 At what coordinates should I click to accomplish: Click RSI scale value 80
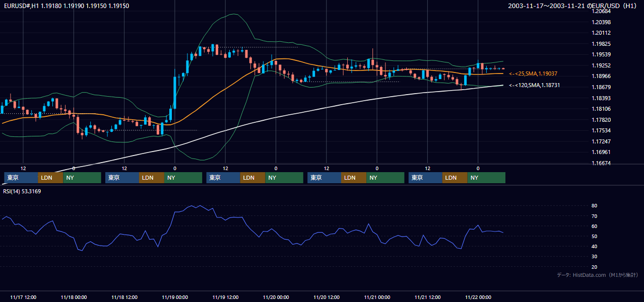click(595, 206)
